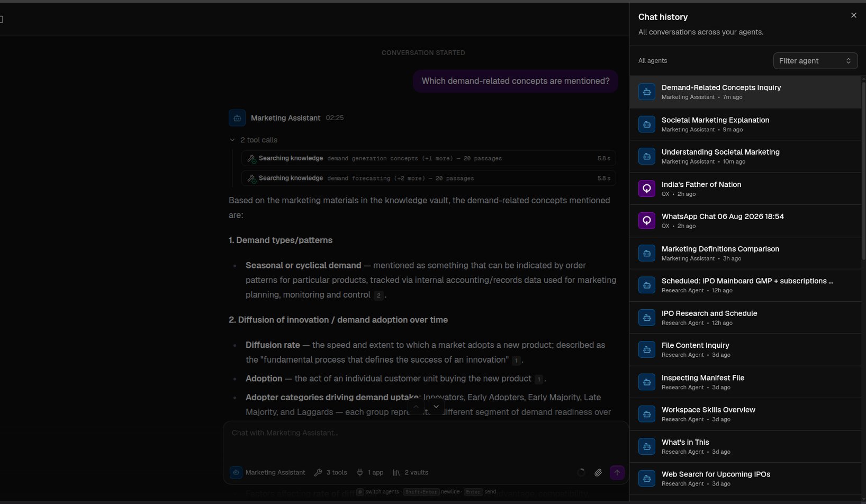Viewport: 866px width, 504px height.
Task: Open the 2 vaults selector
Action: pyautogui.click(x=411, y=472)
